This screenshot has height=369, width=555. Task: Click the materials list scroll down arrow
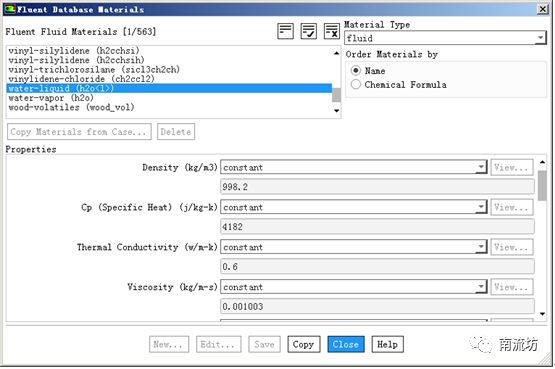click(x=336, y=111)
